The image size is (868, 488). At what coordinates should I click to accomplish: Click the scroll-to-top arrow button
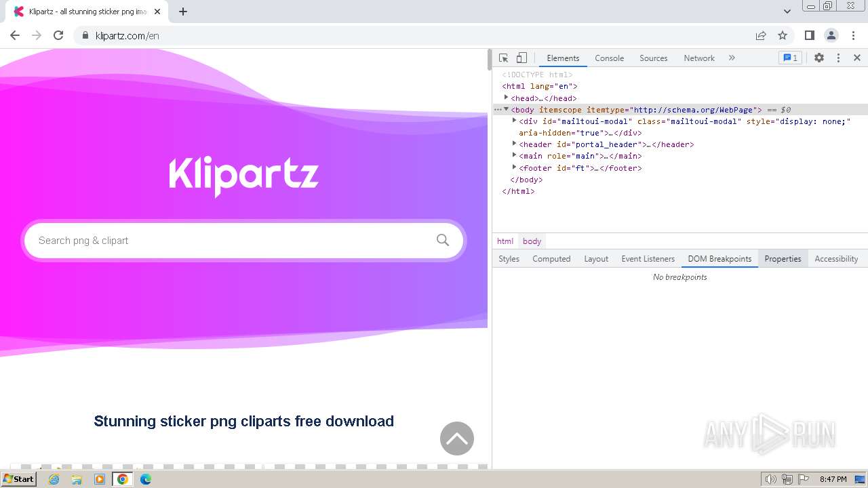(457, 439)
